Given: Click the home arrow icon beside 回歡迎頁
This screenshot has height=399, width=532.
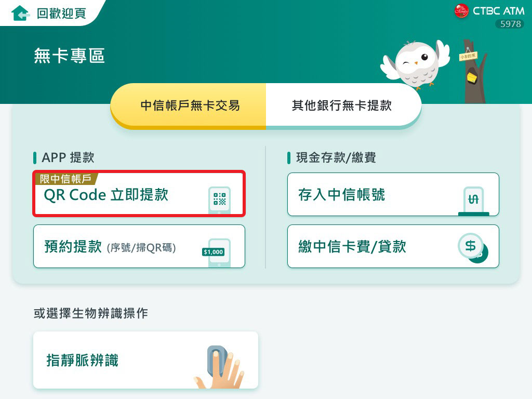Looking at the screenshot, I should click(x=20, y=13).
